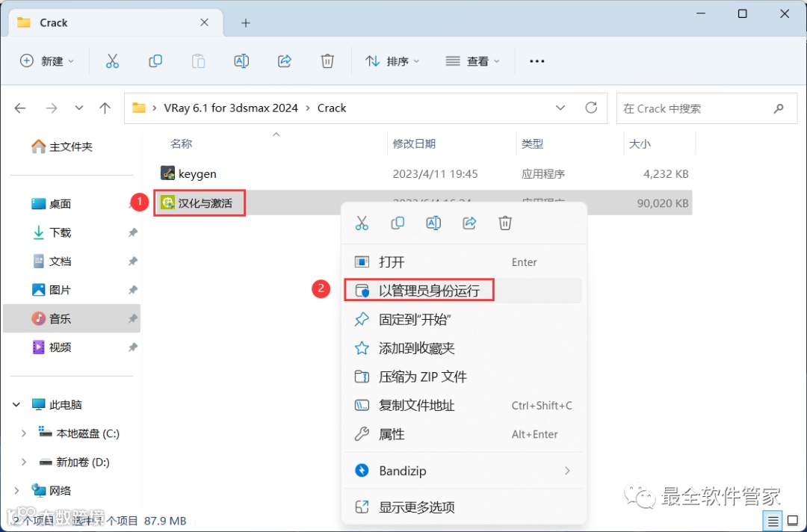Click the Rename icon in the toolbar
The width and height of the screenshot is (807, 532).
coord(241,61)
